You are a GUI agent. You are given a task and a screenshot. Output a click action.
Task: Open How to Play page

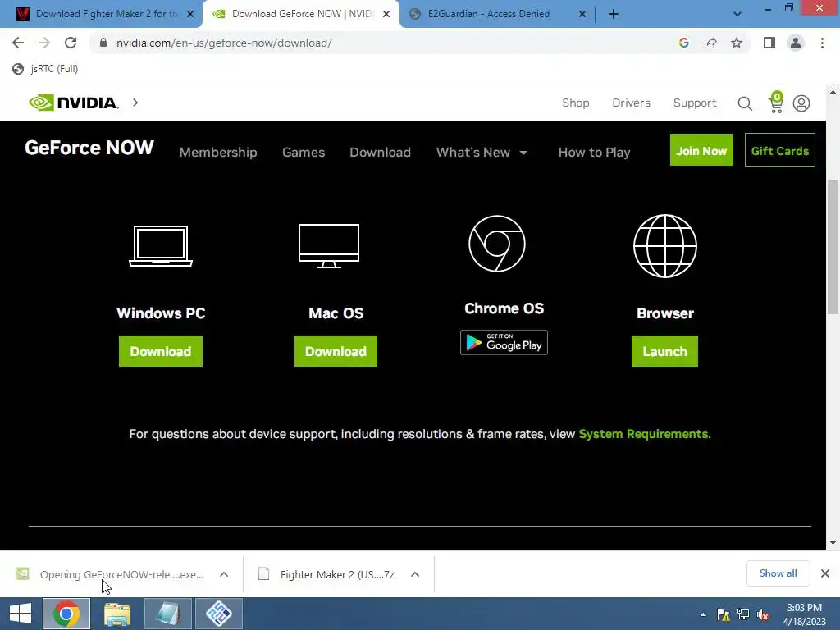coord(594,152)
